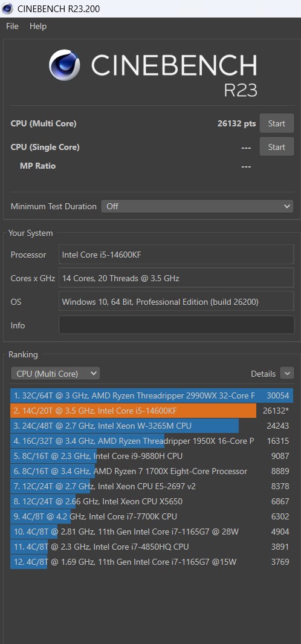This screenshot has height=644, width=301.
Task: Select the Core i7-7700K ranking entry
Action: tap(152, 516)
